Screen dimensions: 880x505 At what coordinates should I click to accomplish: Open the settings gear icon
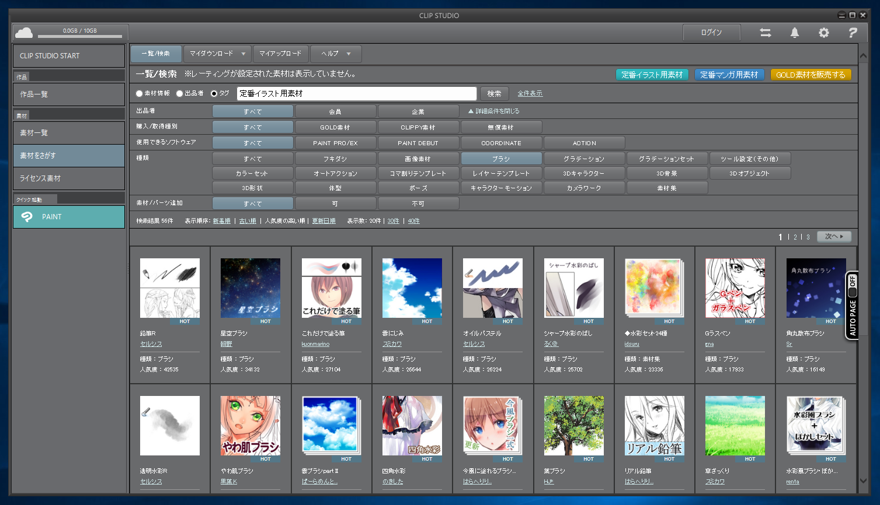[823, 33]
